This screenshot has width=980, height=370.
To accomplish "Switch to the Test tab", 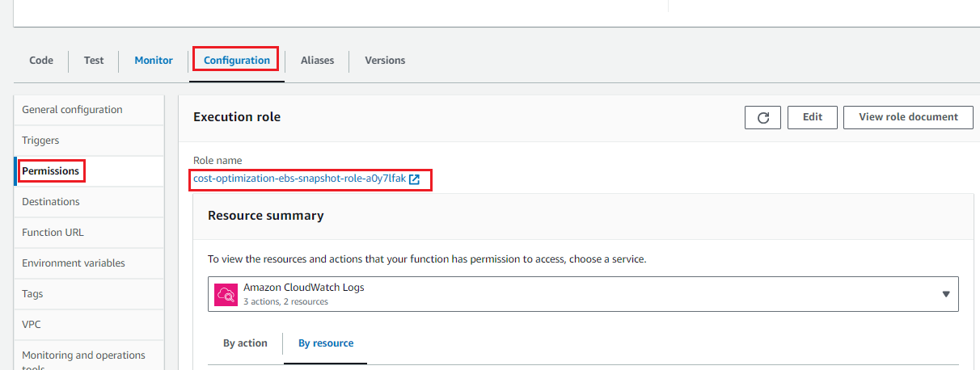I will (x=94, y=61).
